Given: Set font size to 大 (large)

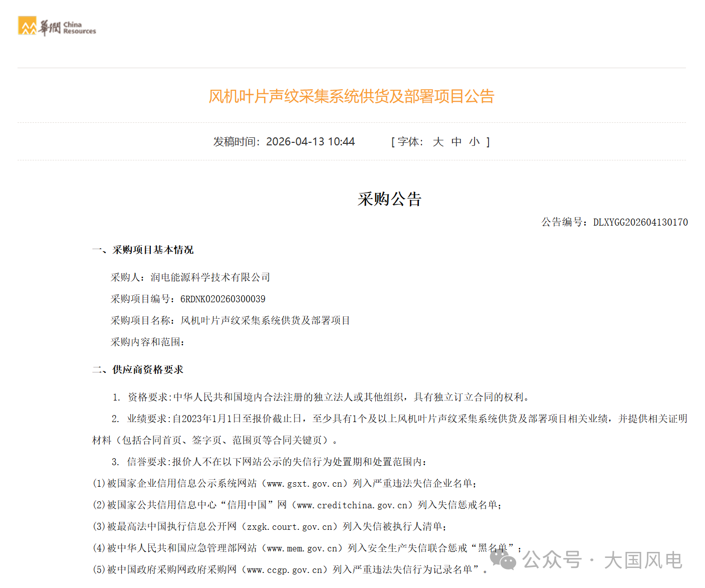Looking at the screenshot, I should [438, 142].
